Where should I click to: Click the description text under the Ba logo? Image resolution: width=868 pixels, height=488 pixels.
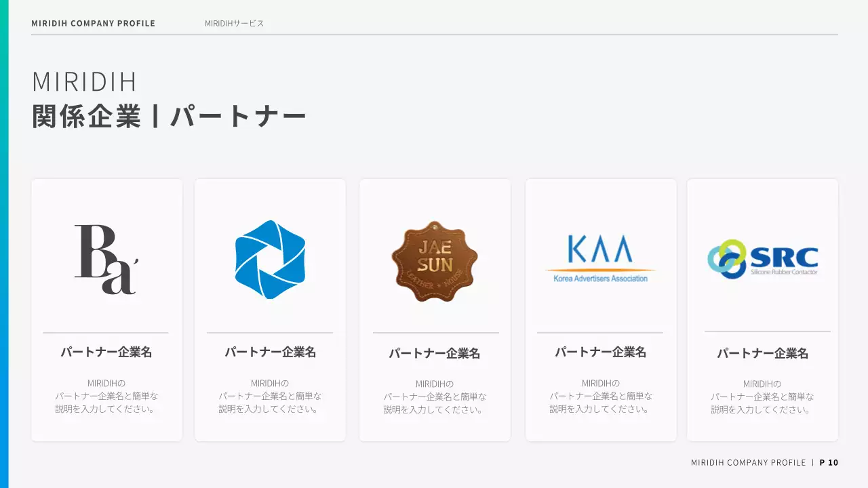106,396
